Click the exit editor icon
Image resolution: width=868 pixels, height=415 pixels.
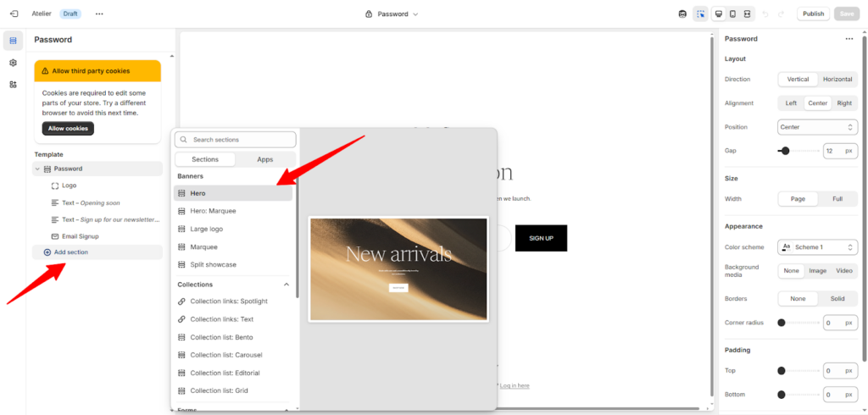[14, 14]
